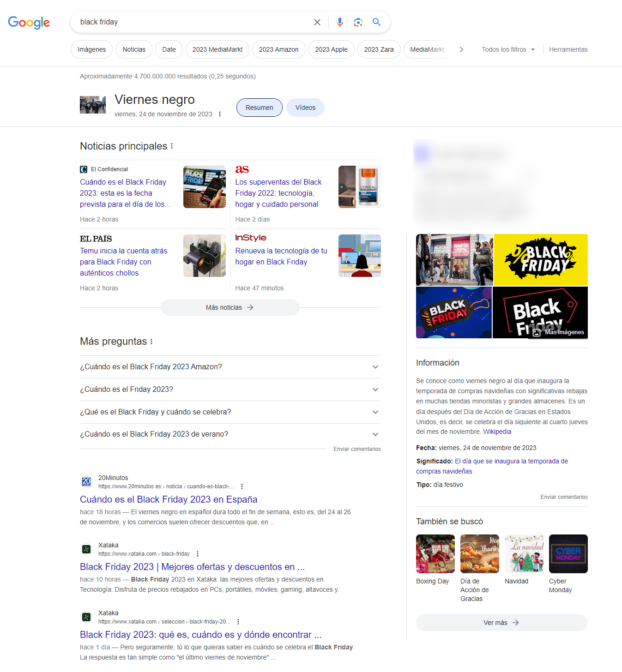Open the Cyber Monday related search
This screenshot has height=672, width=622.
coord(568,564)
